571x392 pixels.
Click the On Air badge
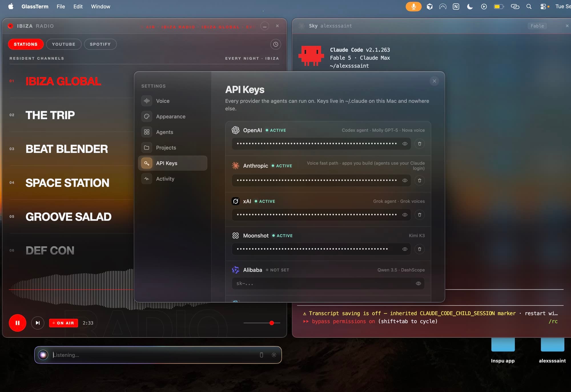point(63,323)
